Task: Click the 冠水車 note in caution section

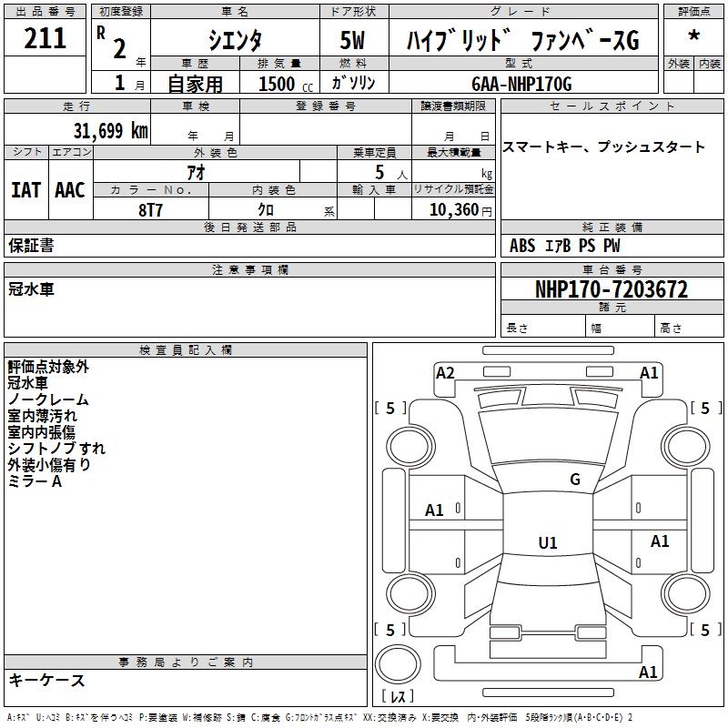Action: click(x=31, y=289)
